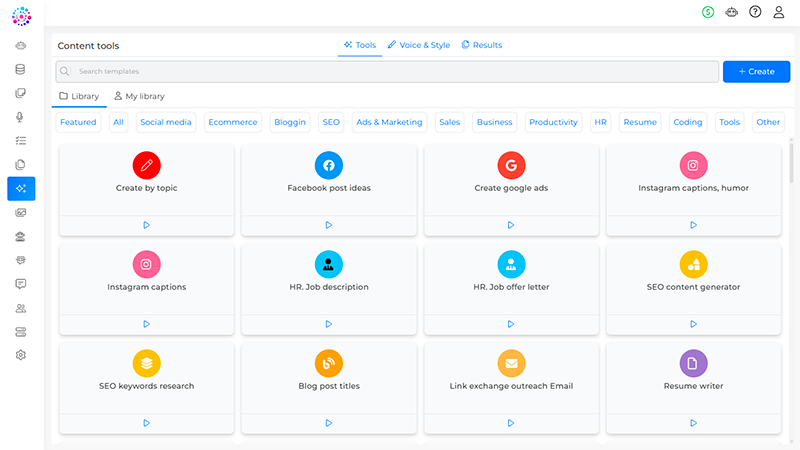The width and height of the screenshot is (800, 450).
Task: Filter by HR category
Action: (601, 122)
